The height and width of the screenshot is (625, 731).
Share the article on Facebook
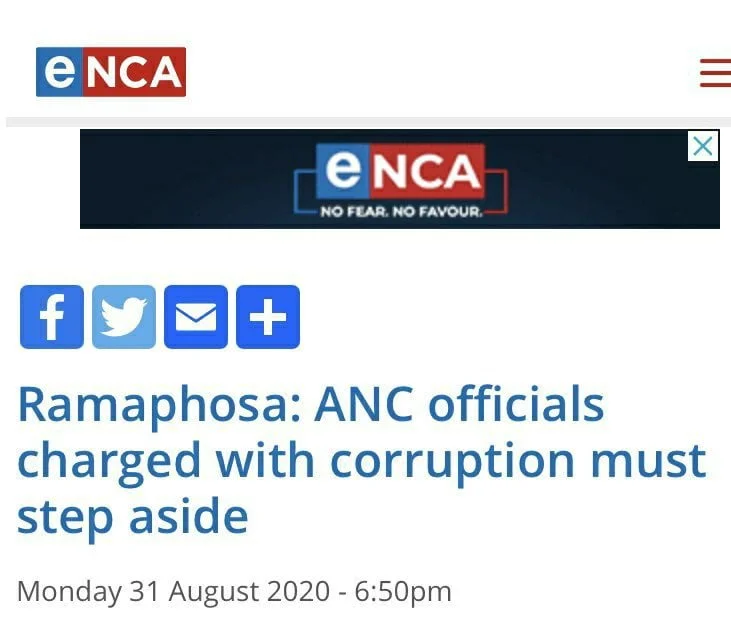point(52,317)
